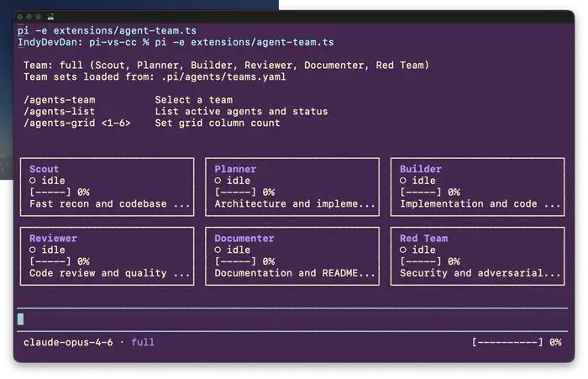588x379 pixels.
Task: Select the Red Team card title
Action: (423, 239)
